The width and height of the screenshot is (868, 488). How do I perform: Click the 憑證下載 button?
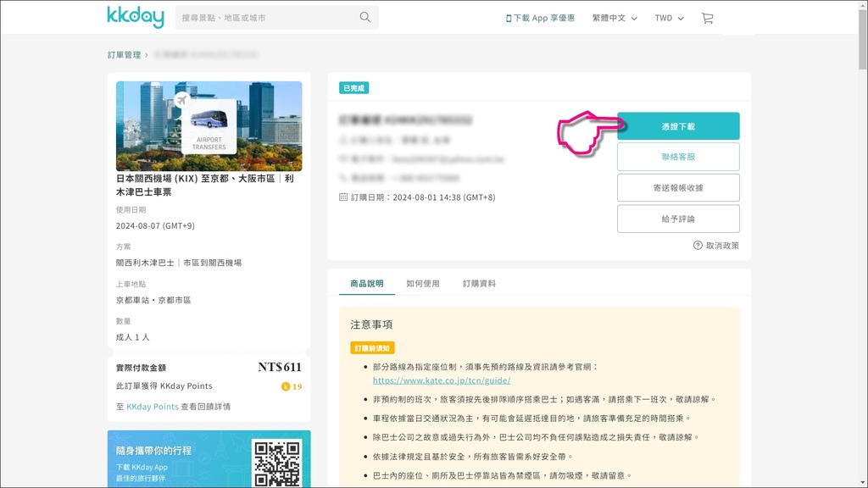coord(678,126)
